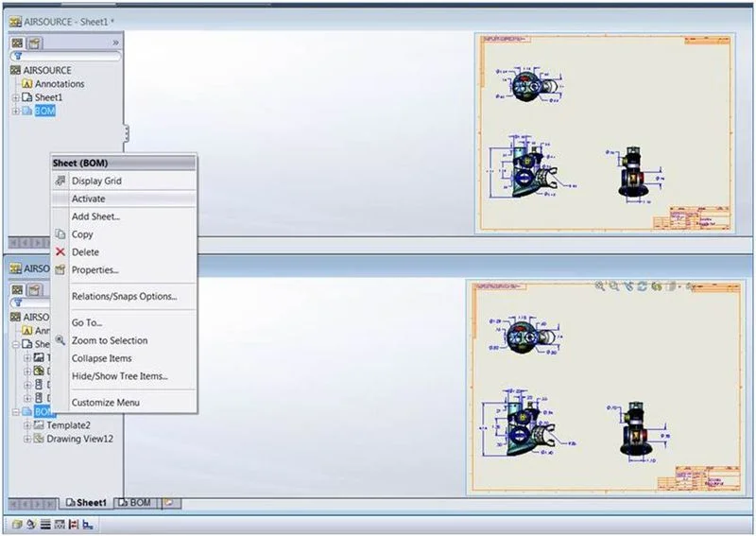Open FeatureManager tree tab in bottom window
756x536 pixels.
coord(17,289)
